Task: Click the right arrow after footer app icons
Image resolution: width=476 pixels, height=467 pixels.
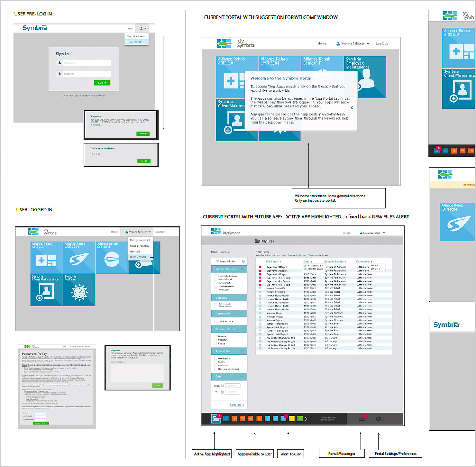Action: pyautogui.click(x=306, y=419)
